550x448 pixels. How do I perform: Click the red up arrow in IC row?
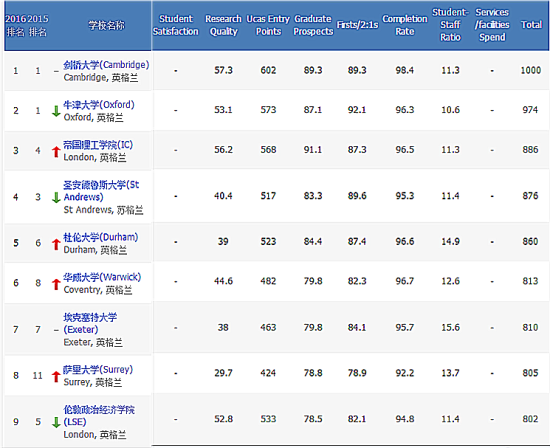(56, 152)
